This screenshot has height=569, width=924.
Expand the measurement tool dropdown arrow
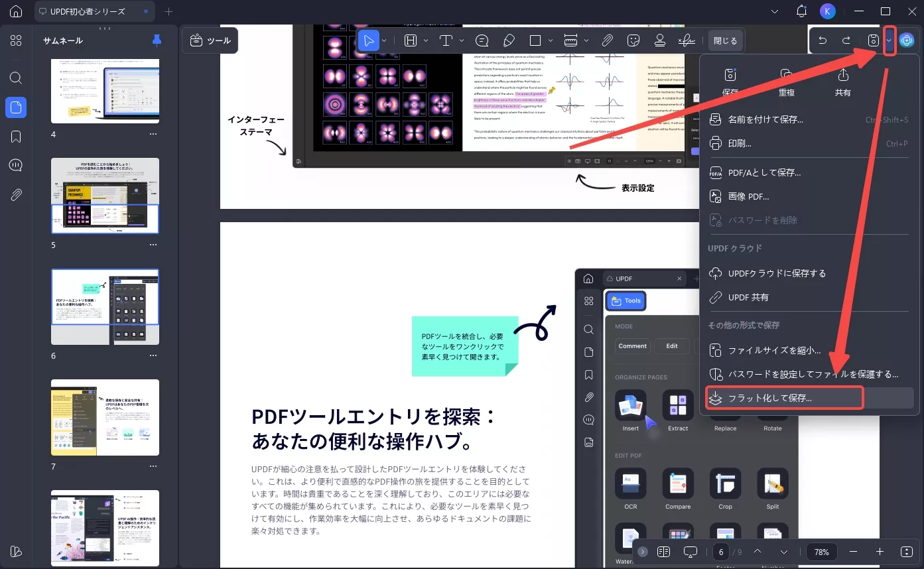tap(586, 40)
